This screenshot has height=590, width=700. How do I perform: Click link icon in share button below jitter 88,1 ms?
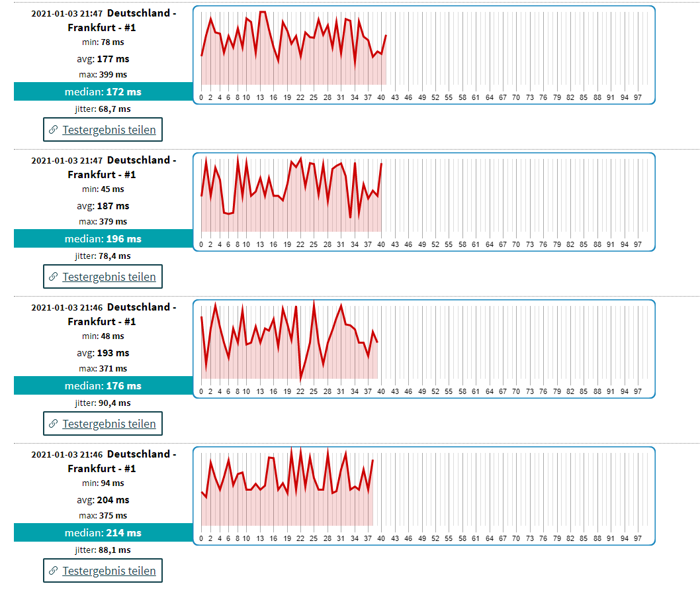(x=53, y=571)
